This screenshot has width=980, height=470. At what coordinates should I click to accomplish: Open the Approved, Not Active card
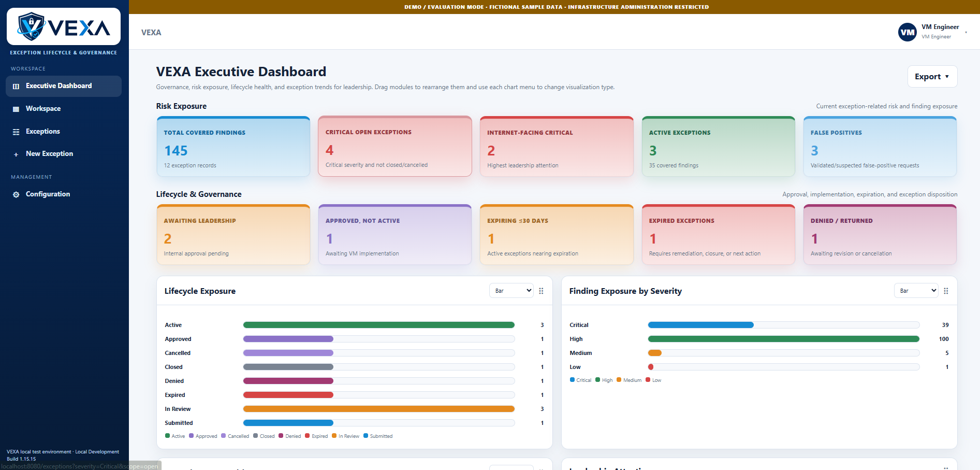point(395,235)
